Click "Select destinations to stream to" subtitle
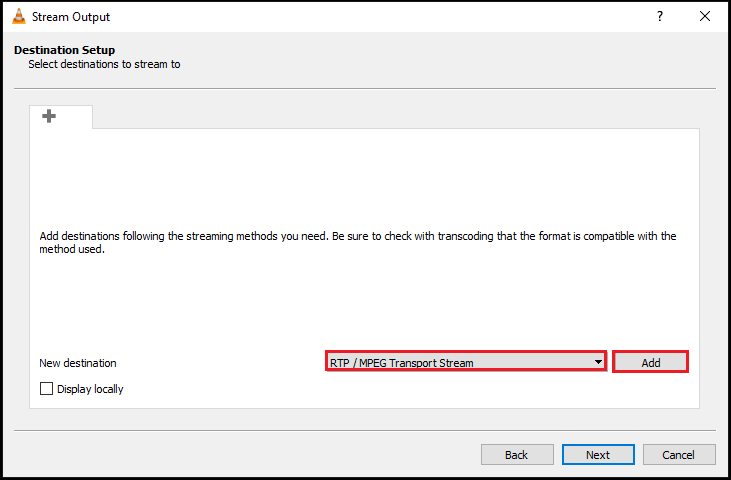This screenshot has height=480, width=731. click(104, 64)
